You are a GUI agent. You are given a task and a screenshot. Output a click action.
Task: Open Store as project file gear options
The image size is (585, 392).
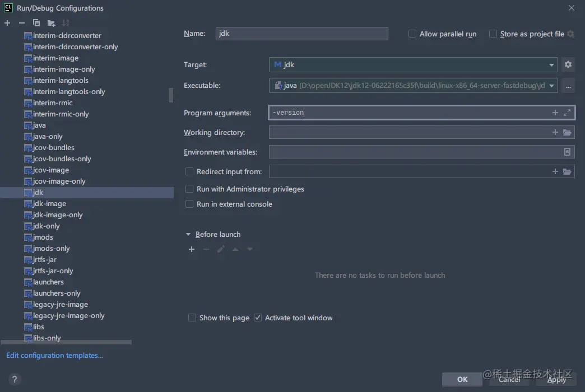click(x=570, y=34)
